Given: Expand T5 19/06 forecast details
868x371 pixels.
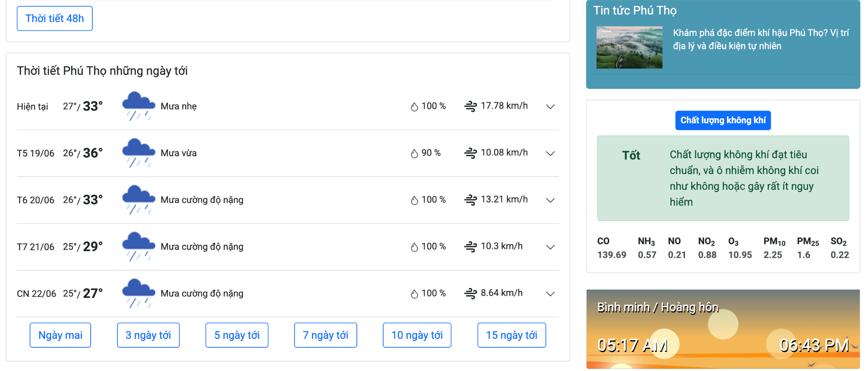Looking at the screenshot, I should [550, 153].
